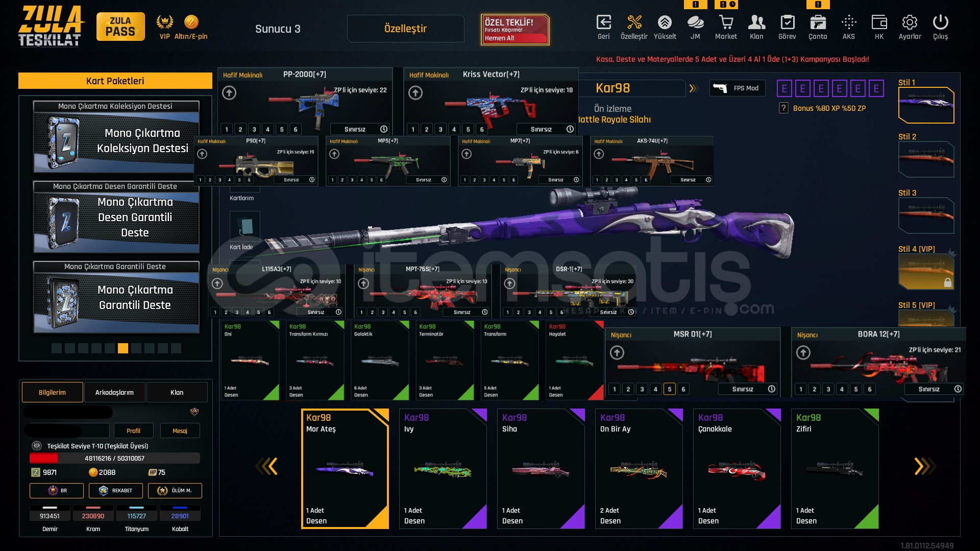Screen dimensions: 980x551
Task: Select upgrade level 5 on MSR 01
Action: pyautogui.click(x=670, y=389)
